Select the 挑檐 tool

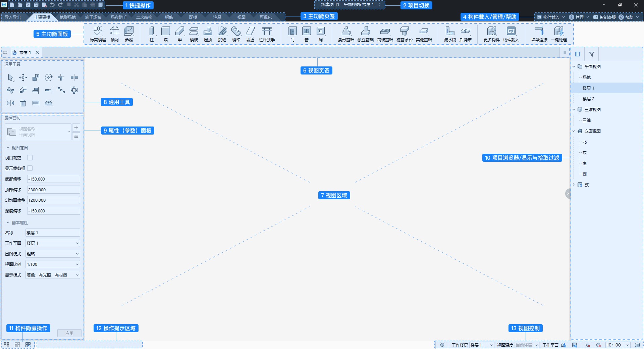(222, 34)
